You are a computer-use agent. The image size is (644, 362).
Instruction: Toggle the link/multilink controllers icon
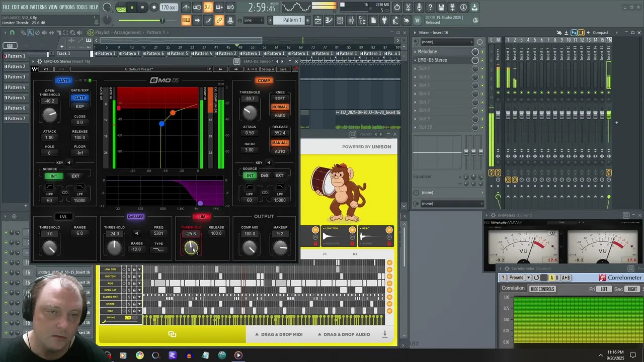tap(219, 20)
